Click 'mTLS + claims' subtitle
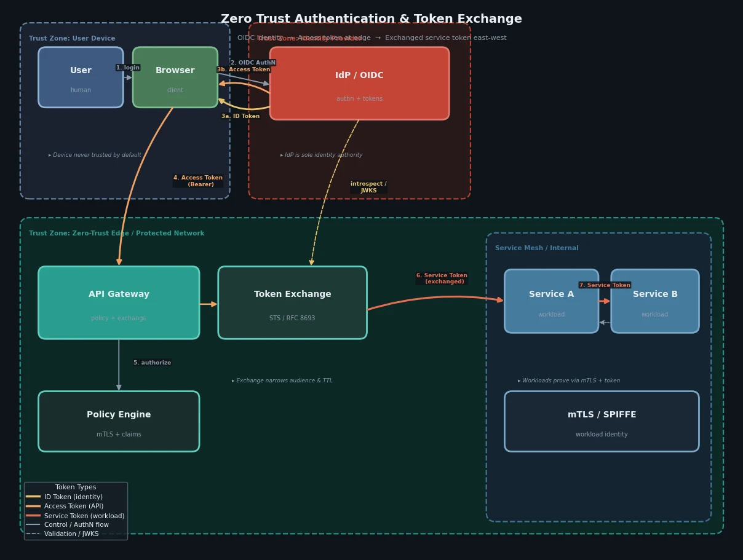743x560 pixels. point(119,435)
